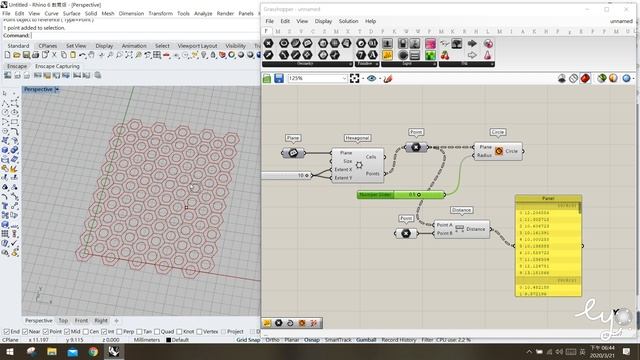Click the Plane parameter node on canvas

coord(293,153)
